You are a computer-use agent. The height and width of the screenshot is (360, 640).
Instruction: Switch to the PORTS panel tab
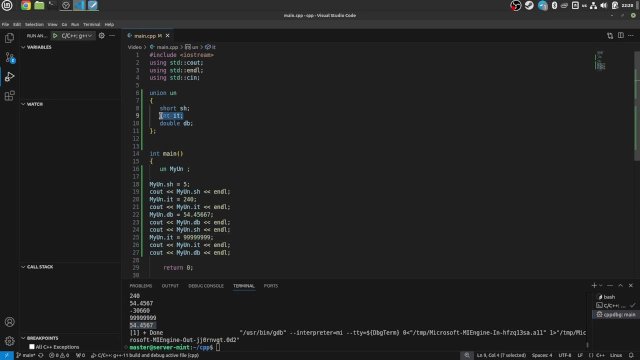click(271, 286)
